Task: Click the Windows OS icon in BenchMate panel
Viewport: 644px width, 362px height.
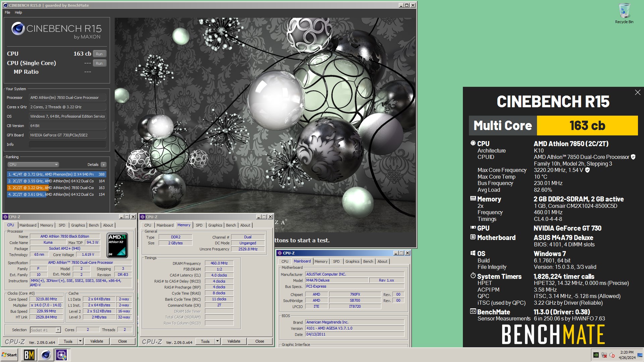Action: pyautogui.click(x=473, y=253)
